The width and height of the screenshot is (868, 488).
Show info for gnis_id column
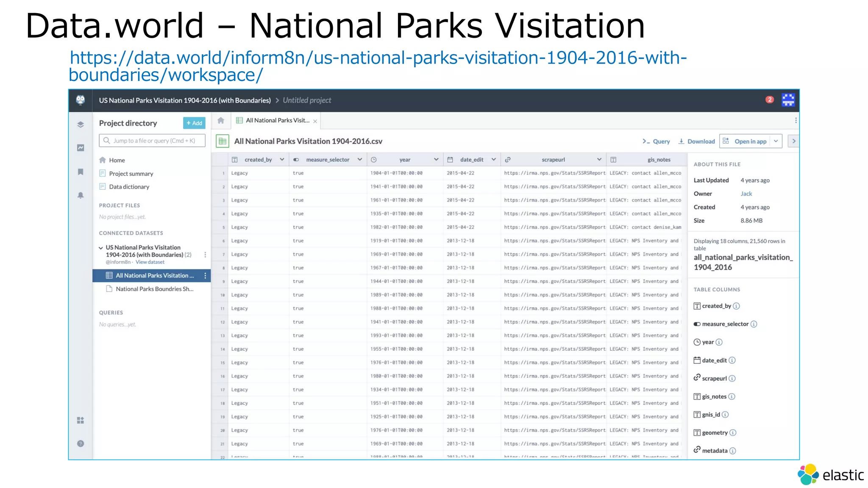click(726, 415)
